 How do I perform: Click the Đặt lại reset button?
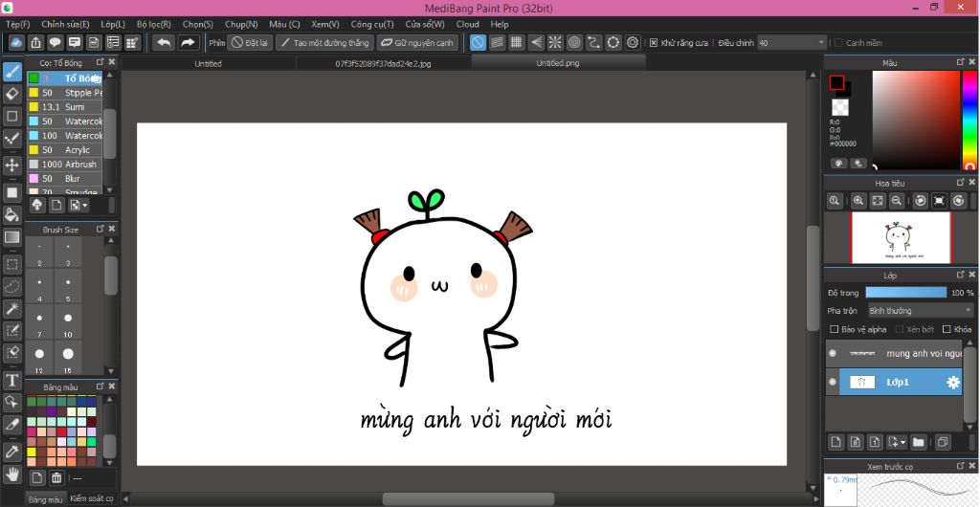[250, 42]
